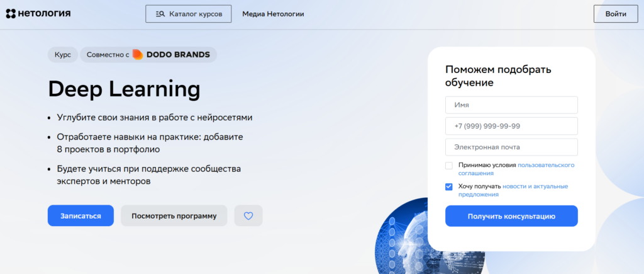Click the Dodo Brands partner logo
Screen dimensions: 644x274
171,55
